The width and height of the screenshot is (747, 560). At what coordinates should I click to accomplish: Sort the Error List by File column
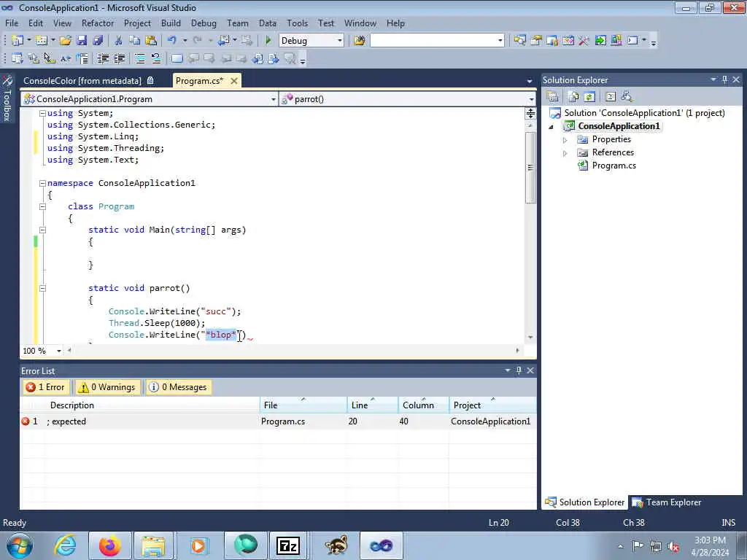coord(303,405)
